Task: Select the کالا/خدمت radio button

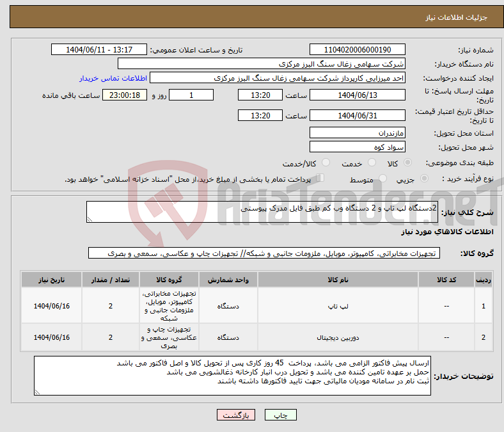Action: click(x=326, y=163)
